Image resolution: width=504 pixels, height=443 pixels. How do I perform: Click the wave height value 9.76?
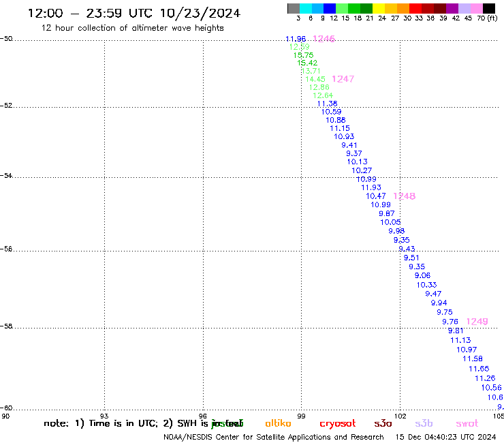click(450, 322)
